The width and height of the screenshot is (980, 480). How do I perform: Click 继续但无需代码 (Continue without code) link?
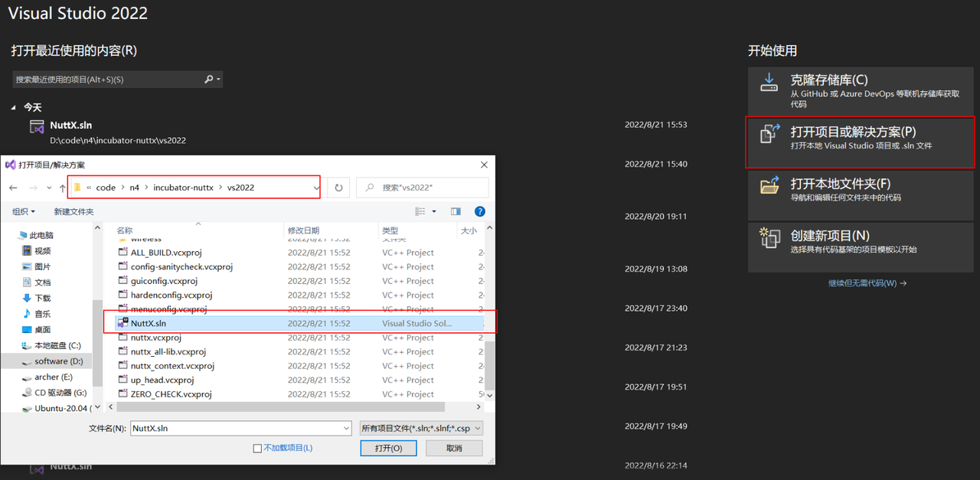[x=867, y=283]
